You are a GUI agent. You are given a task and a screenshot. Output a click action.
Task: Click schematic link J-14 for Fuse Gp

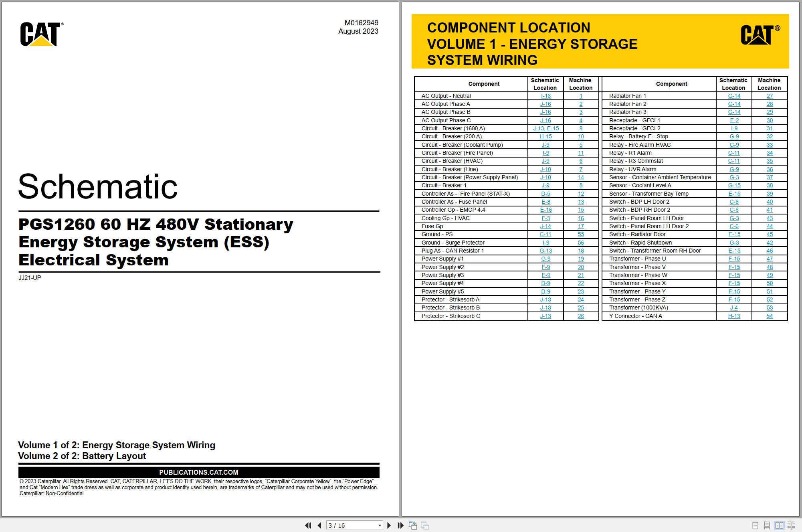[545, 226]
